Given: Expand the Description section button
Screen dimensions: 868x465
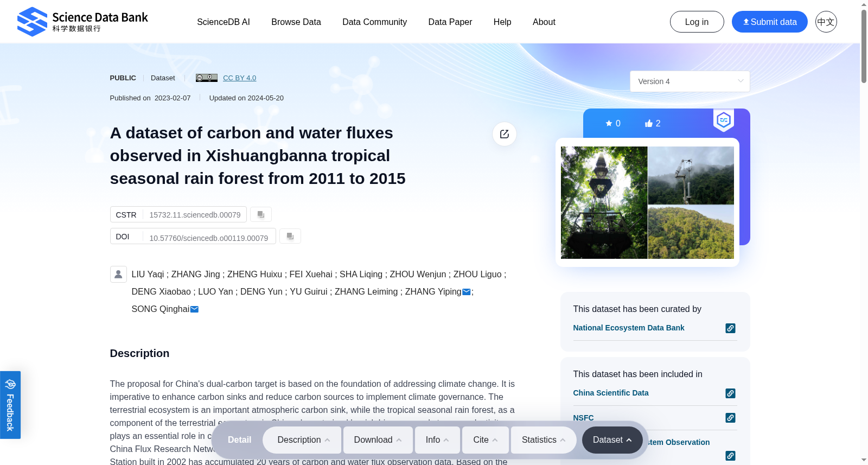Looking at the screenshot, I should click(302, 440).
